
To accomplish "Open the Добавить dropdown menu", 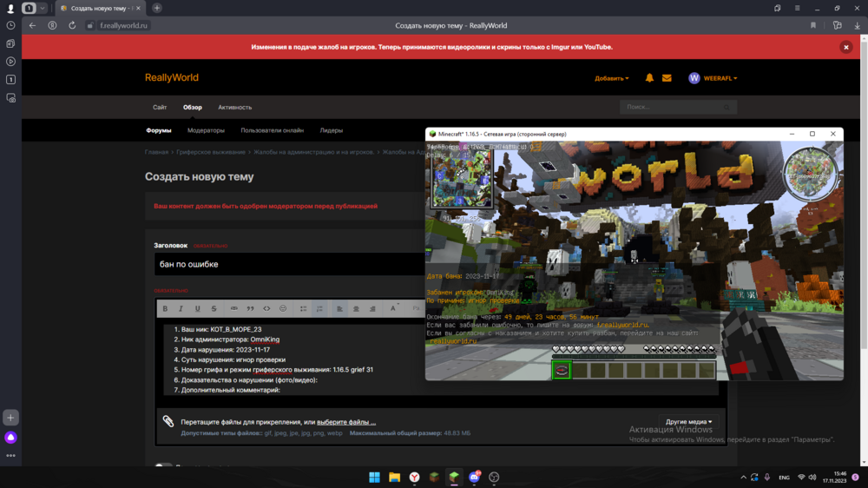I will pyautogui.click(x=612, y=79).
